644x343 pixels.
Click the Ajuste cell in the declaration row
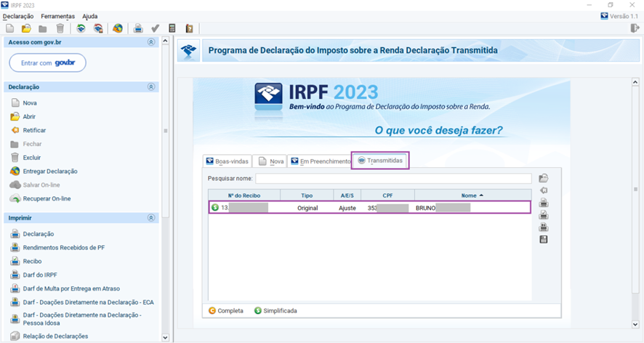pos(347,208)
